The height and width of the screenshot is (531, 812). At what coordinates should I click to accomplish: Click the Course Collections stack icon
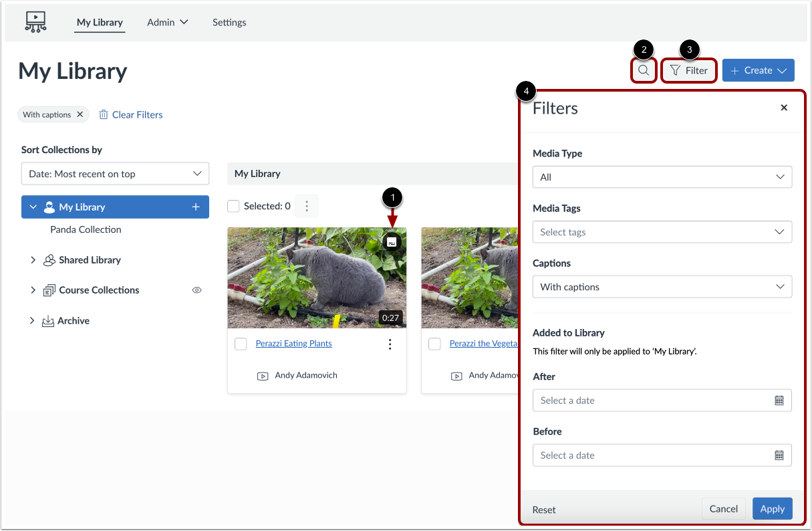tap(49, 290)
